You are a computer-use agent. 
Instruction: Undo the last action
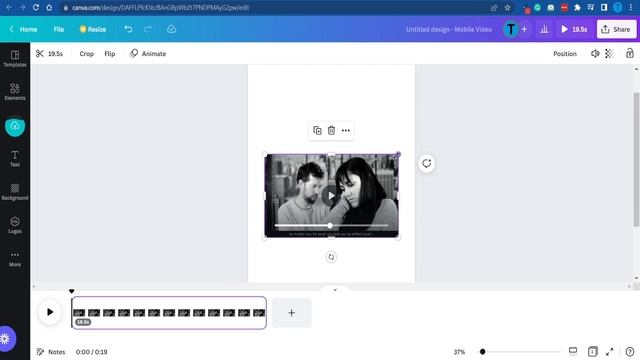(128, 29)
